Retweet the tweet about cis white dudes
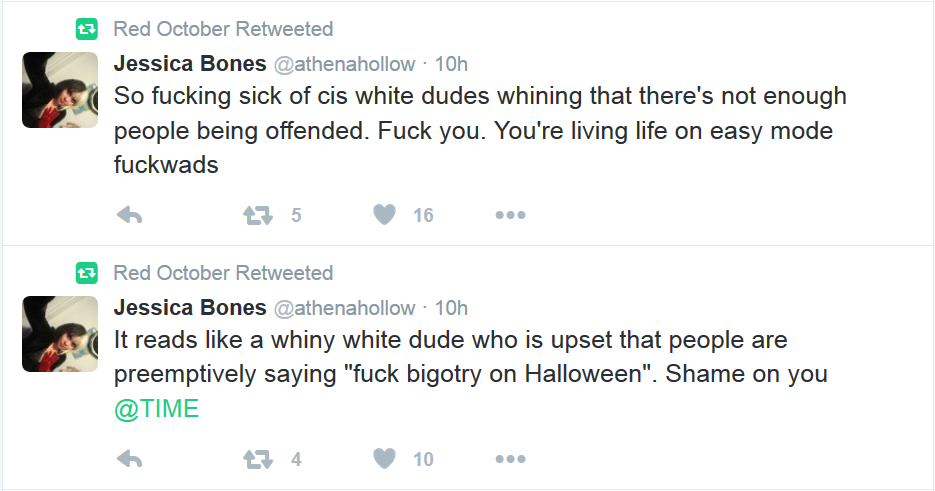Screen dimensions: 935x491 (258, 215)
